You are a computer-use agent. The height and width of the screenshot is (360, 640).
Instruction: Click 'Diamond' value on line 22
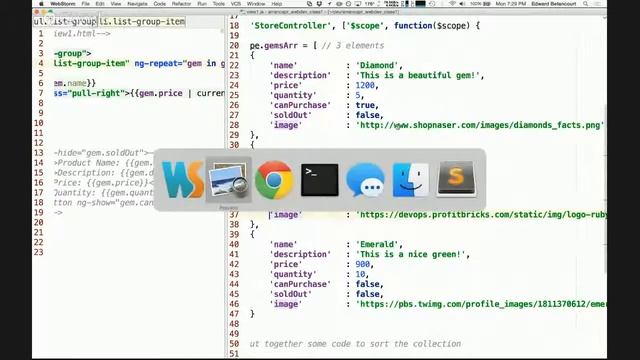point(377,65)
